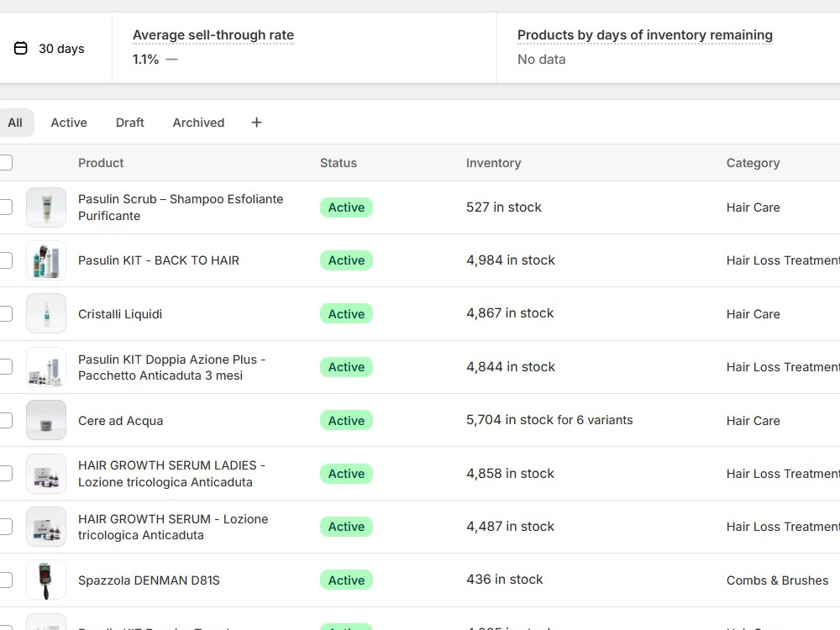Open the Spazzola DENMAN D81S product
The image size is (840, 630).
tap(149, 580)
